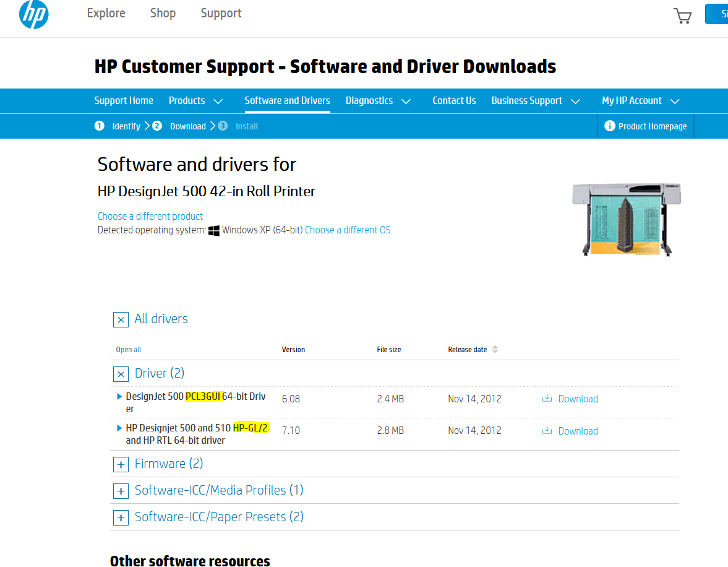
Task: Open the My HP Account menu
Action: tap(640, 100)
